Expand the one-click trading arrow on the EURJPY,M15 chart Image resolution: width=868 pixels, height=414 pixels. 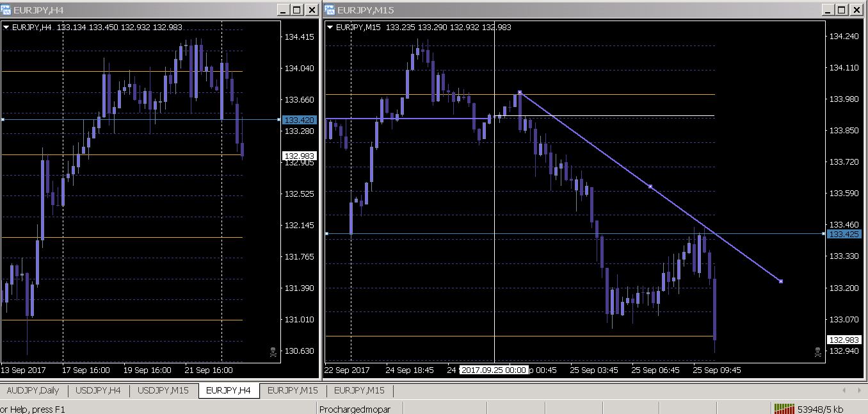point(330,27)
